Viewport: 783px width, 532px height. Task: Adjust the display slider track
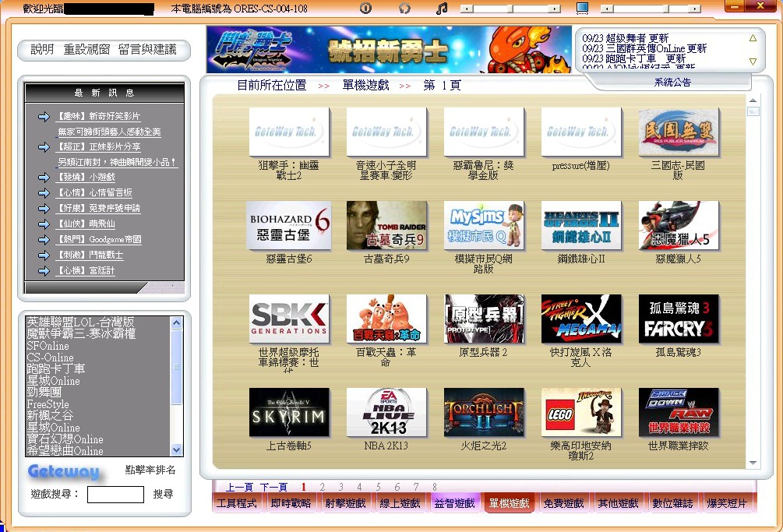651,9
